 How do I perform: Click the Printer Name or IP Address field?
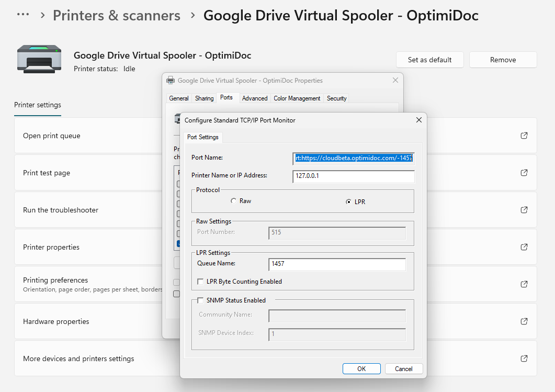click(x=354, y=176)
